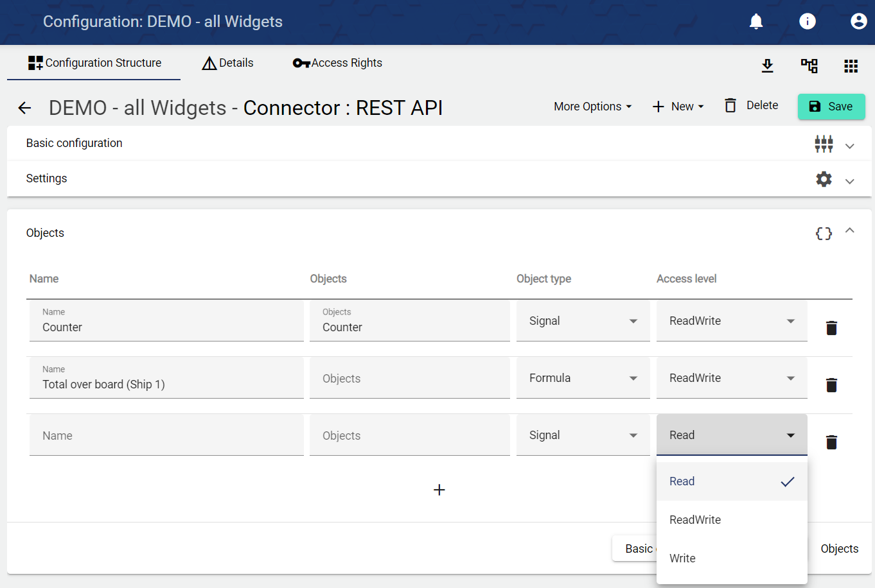This screenshot has height=588, width=875.
Task: Add a new object row with plus
Action: coord(439,490)
